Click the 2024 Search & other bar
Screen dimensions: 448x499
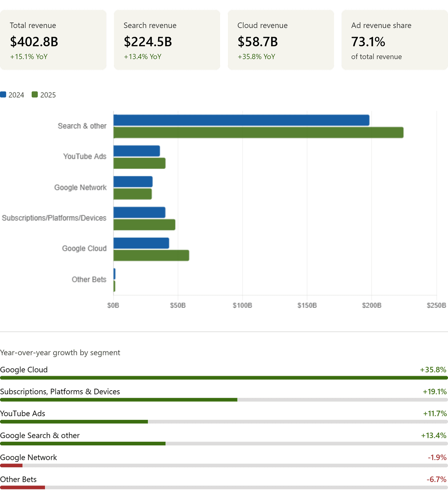tap(242, 120)
